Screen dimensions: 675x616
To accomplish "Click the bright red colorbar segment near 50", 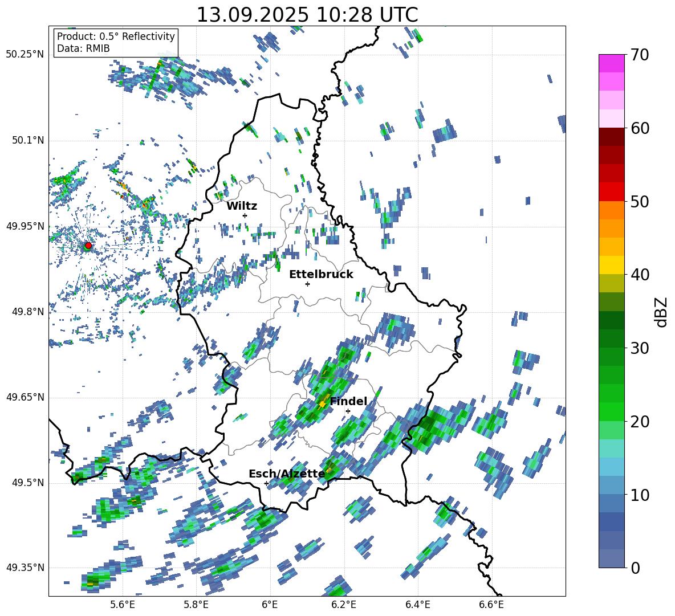I will [611, 192].
